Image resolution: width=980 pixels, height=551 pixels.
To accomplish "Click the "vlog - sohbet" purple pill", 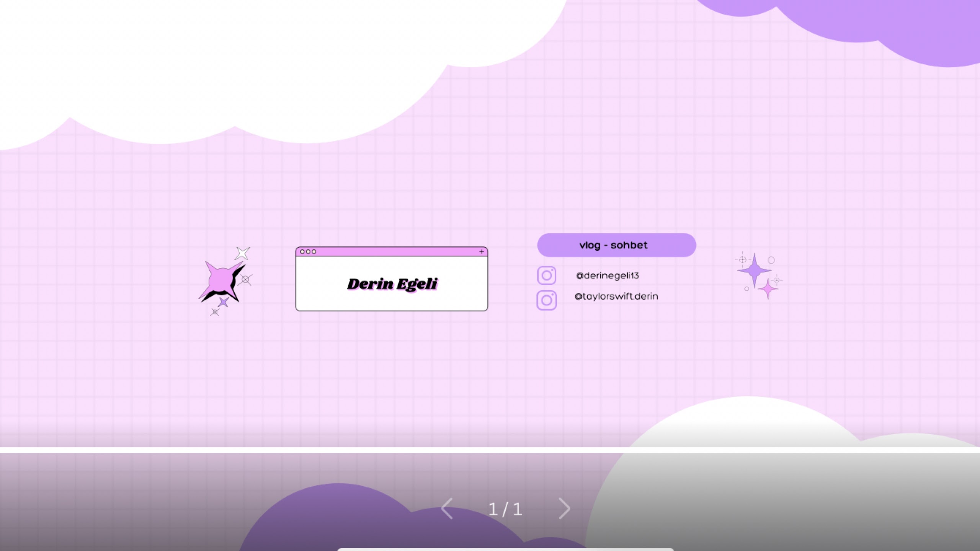I will click(x=616, y=245).
